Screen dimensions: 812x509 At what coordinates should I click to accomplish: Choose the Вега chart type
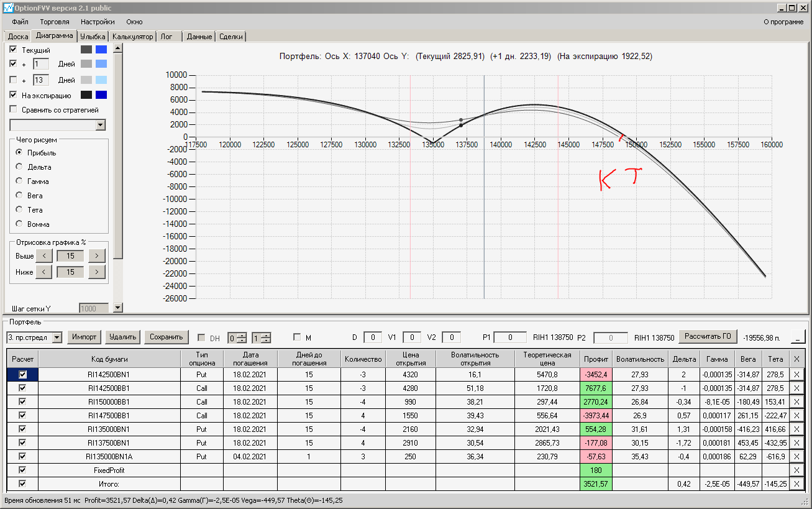pyautogui.click(x=19, y=196)
